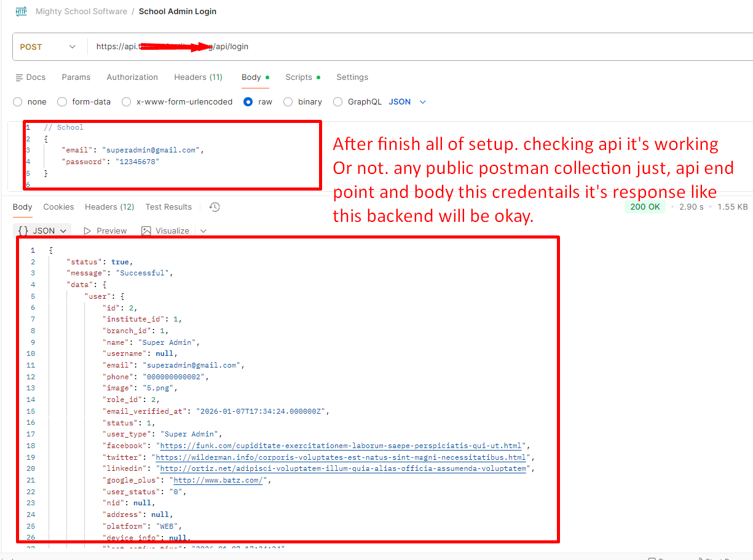Open the response Test Results tab
Viewport: 753px width, 560px height.
coord(168,207)
